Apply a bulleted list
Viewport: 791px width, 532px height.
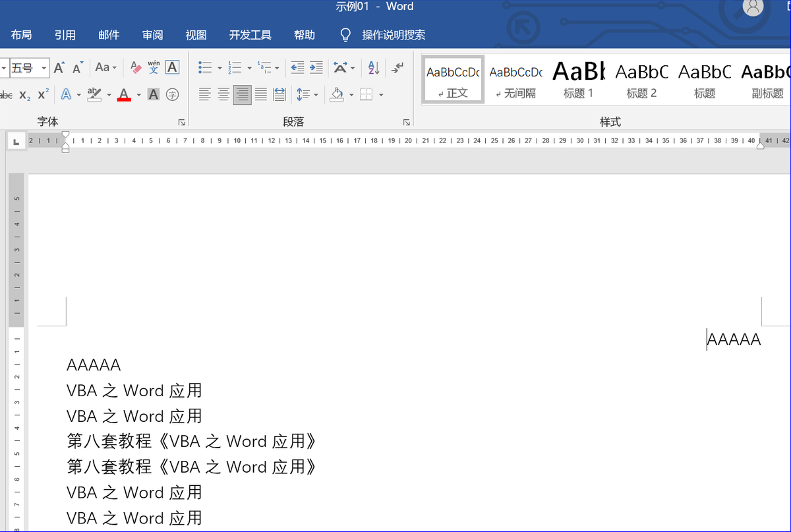pos(204,67)
